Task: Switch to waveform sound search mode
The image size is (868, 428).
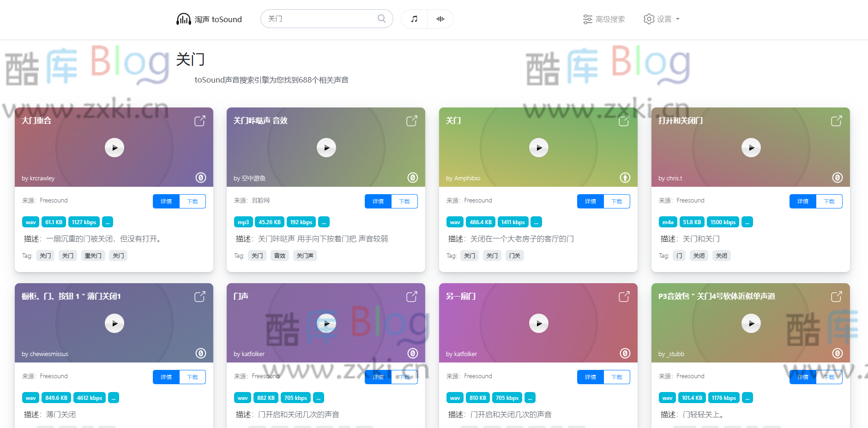Action: (x=440, y=18)
